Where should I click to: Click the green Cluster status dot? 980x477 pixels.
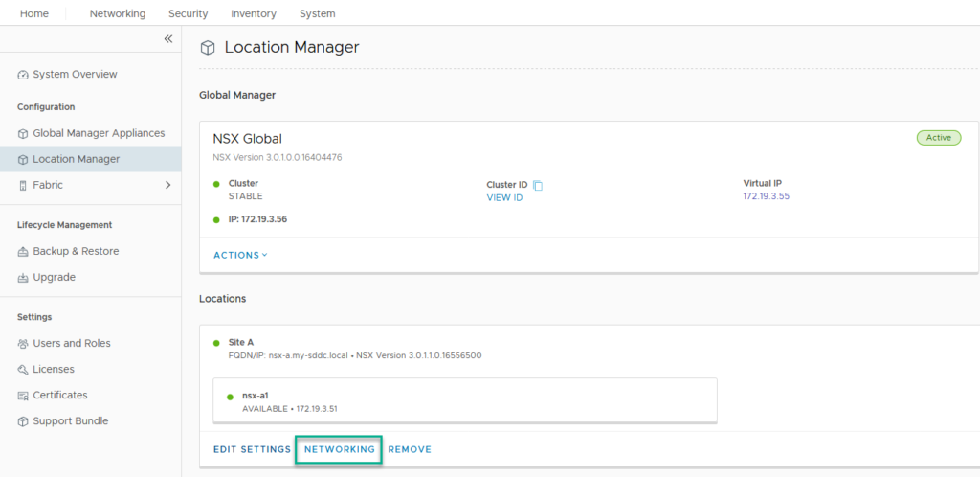tap(217, 184)
